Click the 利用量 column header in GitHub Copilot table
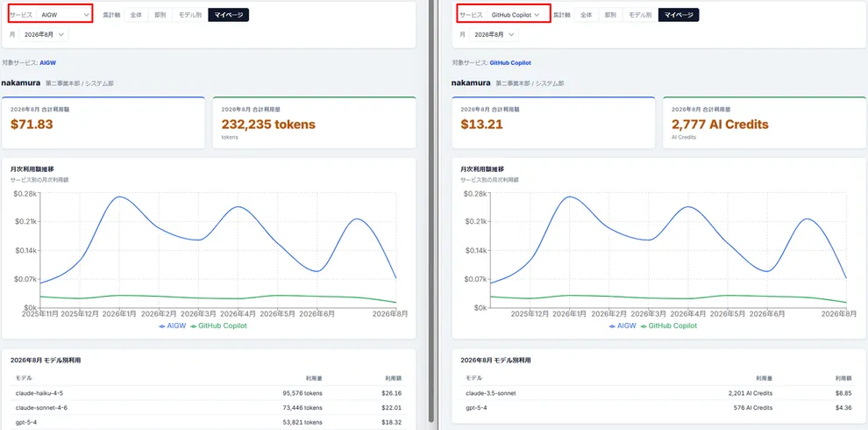 tap(764, 378)
